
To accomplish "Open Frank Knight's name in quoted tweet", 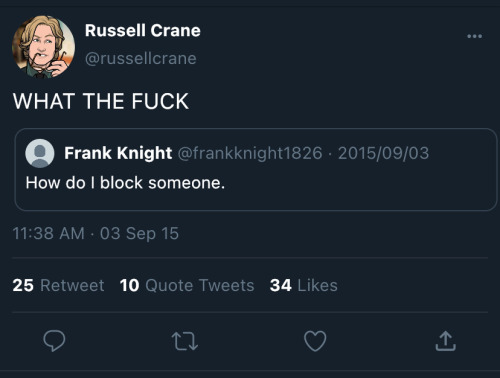I will point(118,153).
